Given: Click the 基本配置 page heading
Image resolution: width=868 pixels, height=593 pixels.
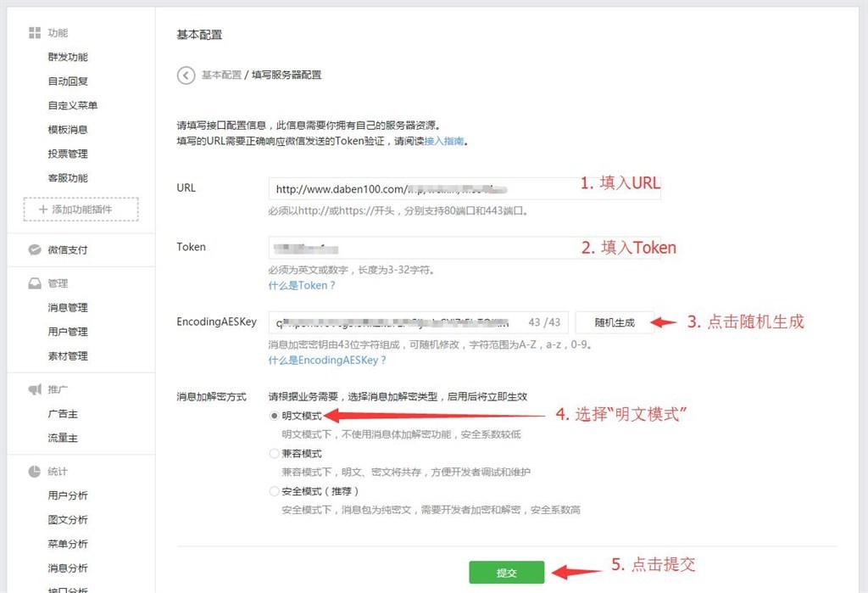Looking at the screenshot, I should click(x=199, y=35).
